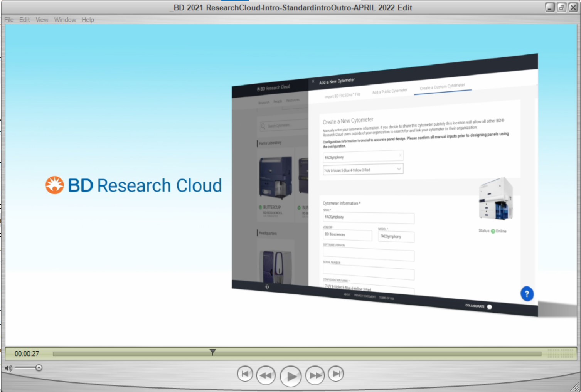Skip to the beginning of the video
The width and height of the screenshot is (581, 392).
click(x=245, y=373)
